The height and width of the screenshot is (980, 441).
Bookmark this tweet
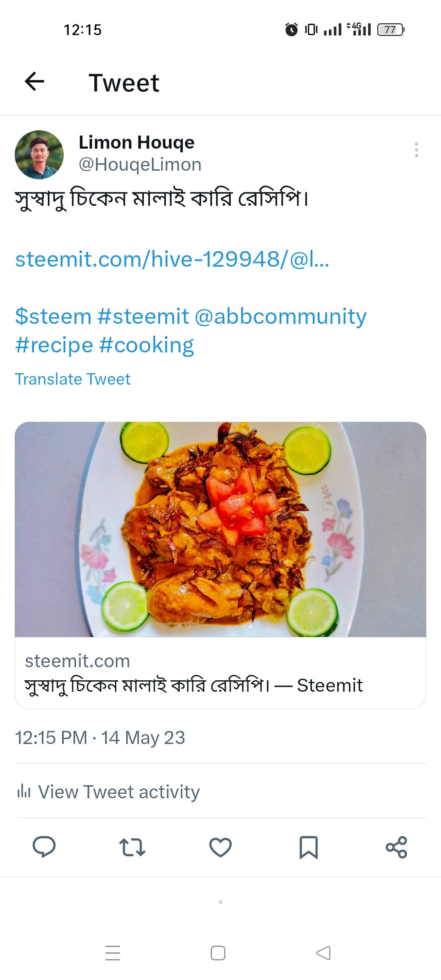pos(308,847)
